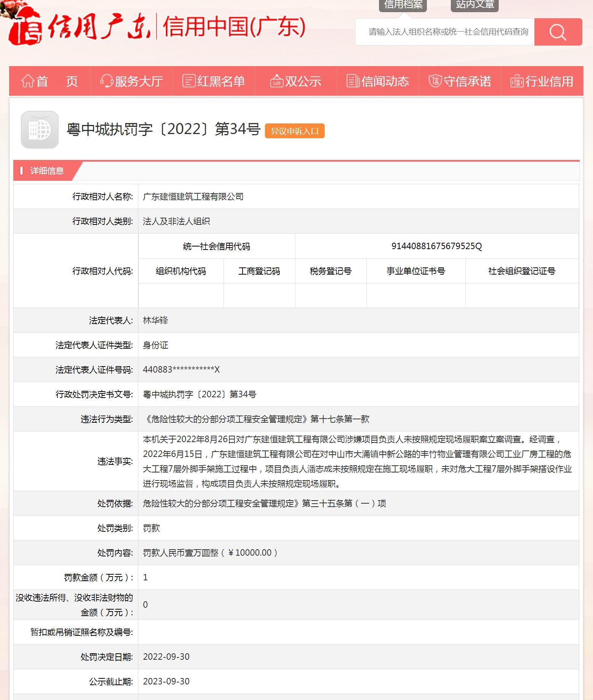Click the 社会组织登记证号 header cell
Viewport: 593px width, 700px height.
pyautogui.click(x=522, y=271)
